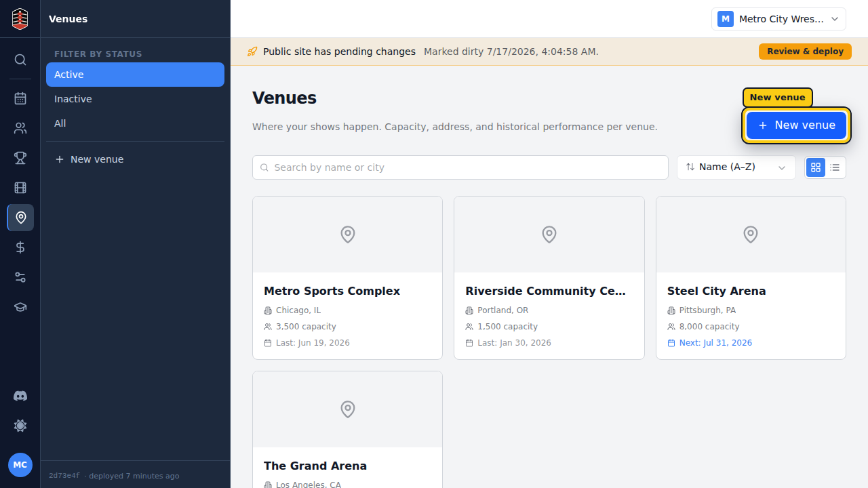Open the Riverside Community Center card thumbnail
Image resolution: width=868 pixels, height=488 pixels.
(x=549, y=235)
